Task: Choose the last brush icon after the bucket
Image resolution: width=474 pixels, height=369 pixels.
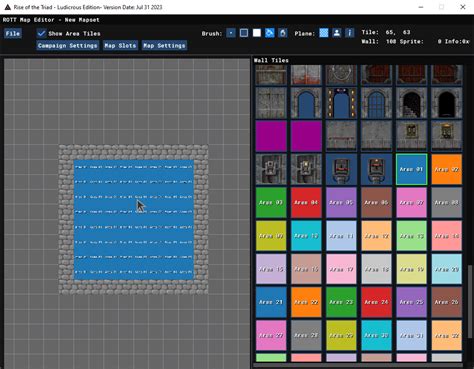Action: point(283,33)
